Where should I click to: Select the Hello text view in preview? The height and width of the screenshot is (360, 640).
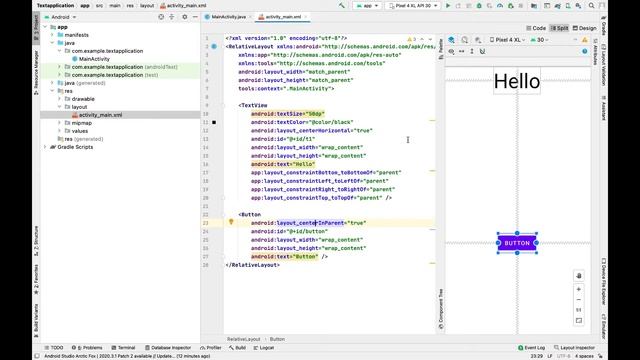(x=517, y=82)
